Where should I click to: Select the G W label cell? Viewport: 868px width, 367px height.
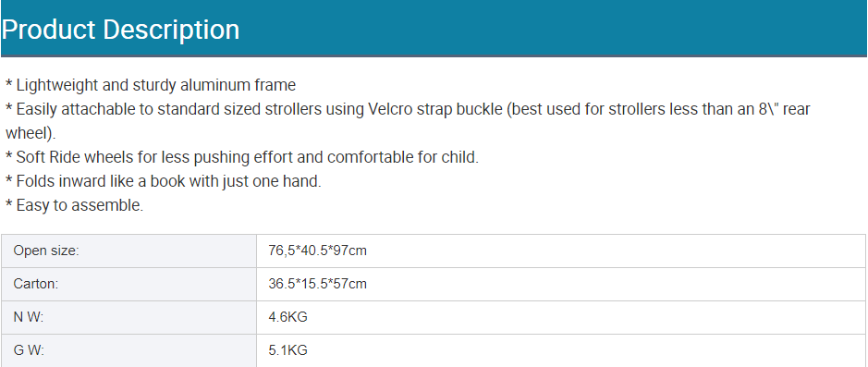(129, 350)
